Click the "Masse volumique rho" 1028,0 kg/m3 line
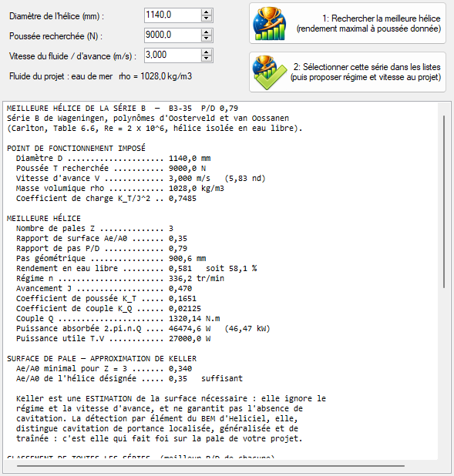This screenshot has height=476, width=454. (x=120, y=188)
